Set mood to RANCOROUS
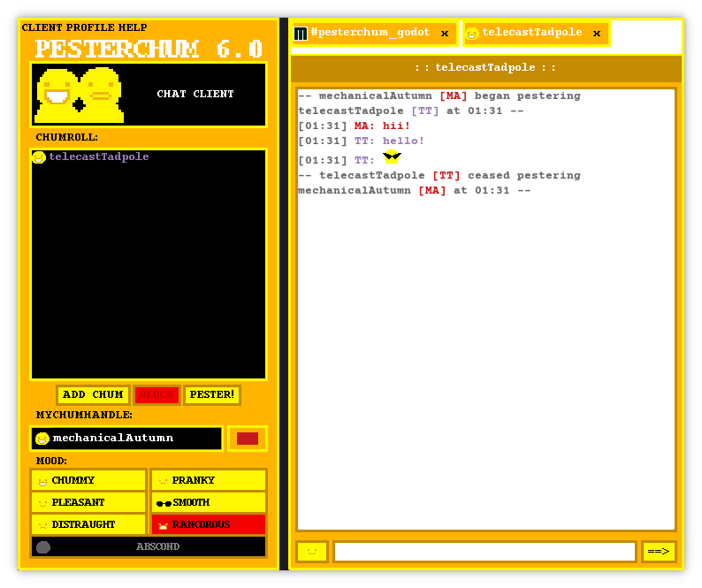This screenshot has width=702, height=588. coord(208,524)
